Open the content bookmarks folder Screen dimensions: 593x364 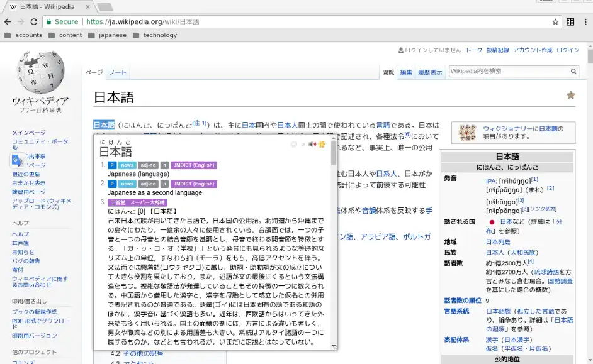tap(65, 35)
